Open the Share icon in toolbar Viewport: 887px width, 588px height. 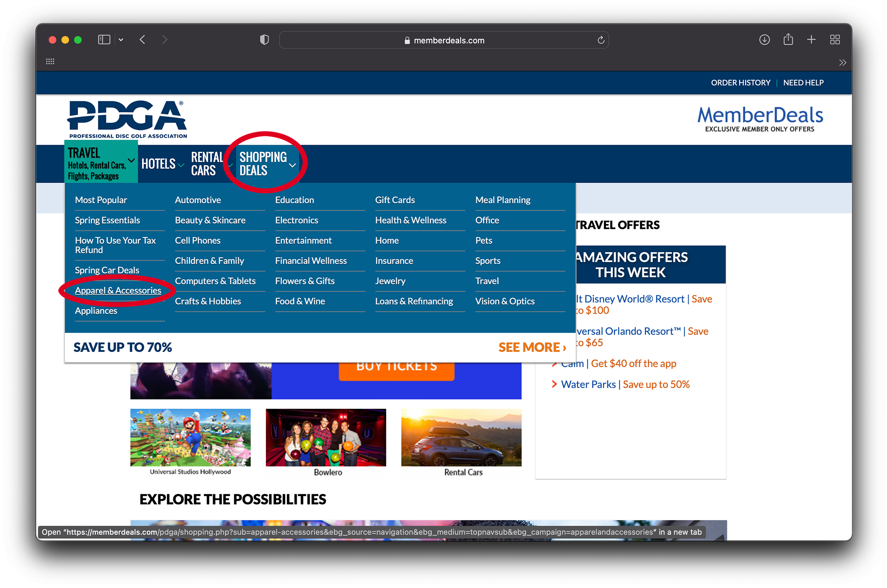pyautogui.click(x=788, y=39)
